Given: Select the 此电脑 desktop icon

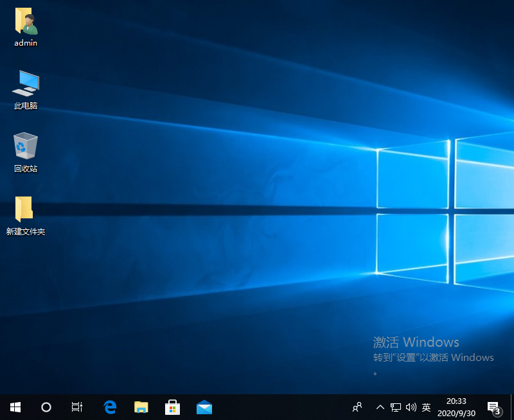Looking at the screenshot, I should pos(26,85).
